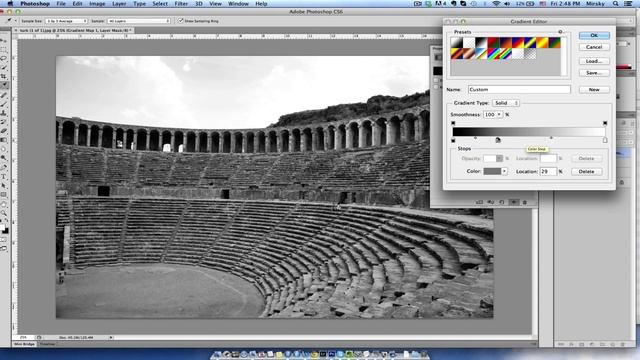Click OK in the Gradient Editor

594,36
